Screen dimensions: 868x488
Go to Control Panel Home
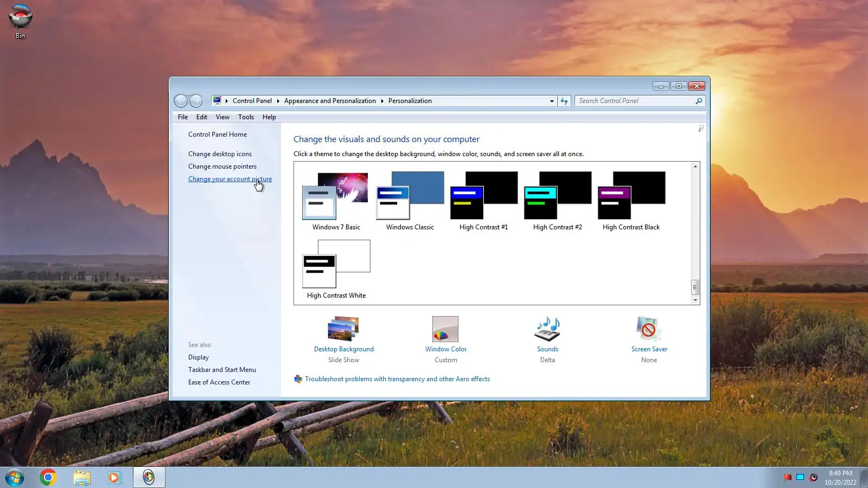tap(218, 134)
